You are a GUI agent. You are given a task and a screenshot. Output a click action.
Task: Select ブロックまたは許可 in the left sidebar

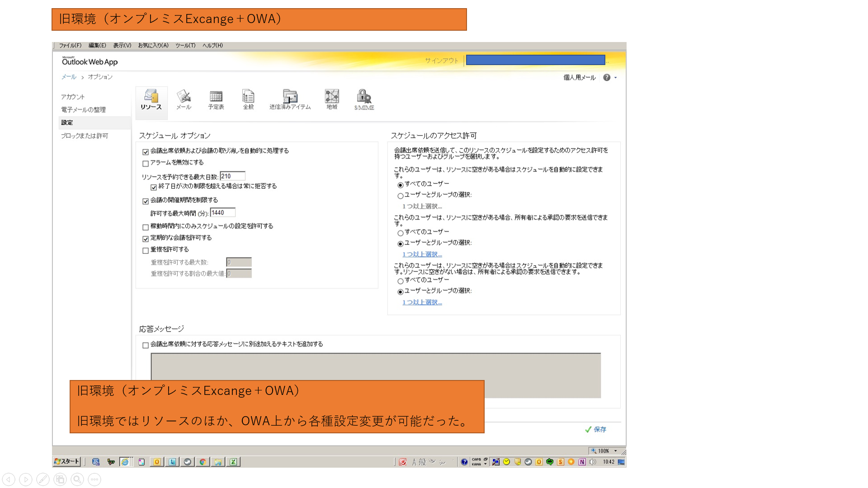coord(85,136)
